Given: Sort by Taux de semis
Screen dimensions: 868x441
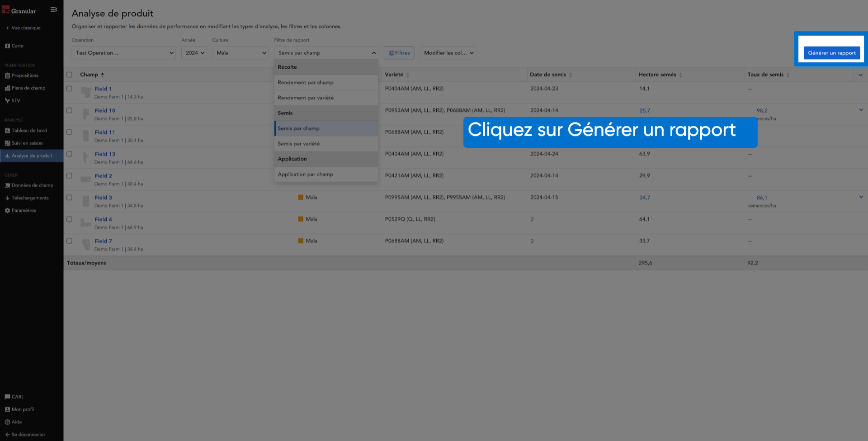Looking at the screenshot, I should 788,75.
